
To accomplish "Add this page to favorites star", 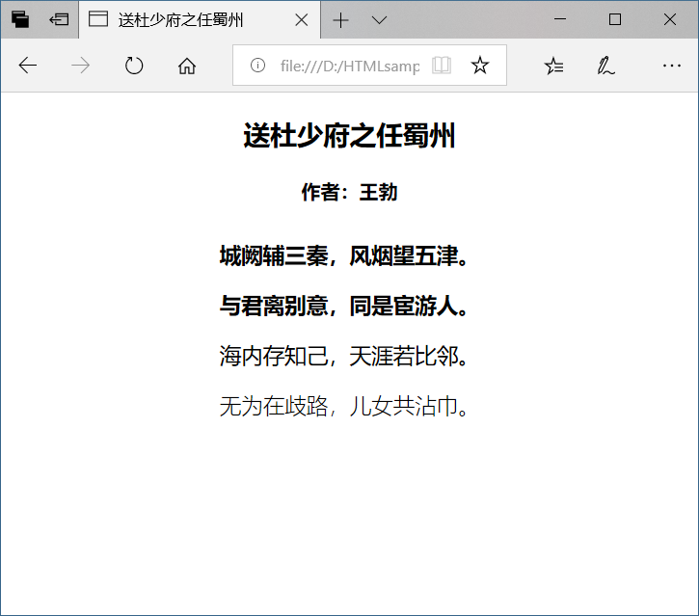I will 480,66.
